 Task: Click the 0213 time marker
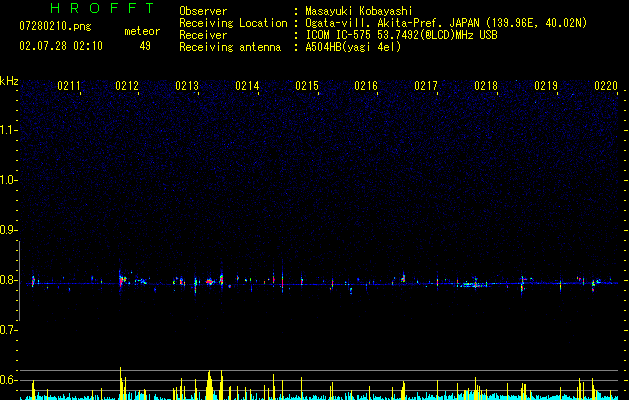[187, 86]
